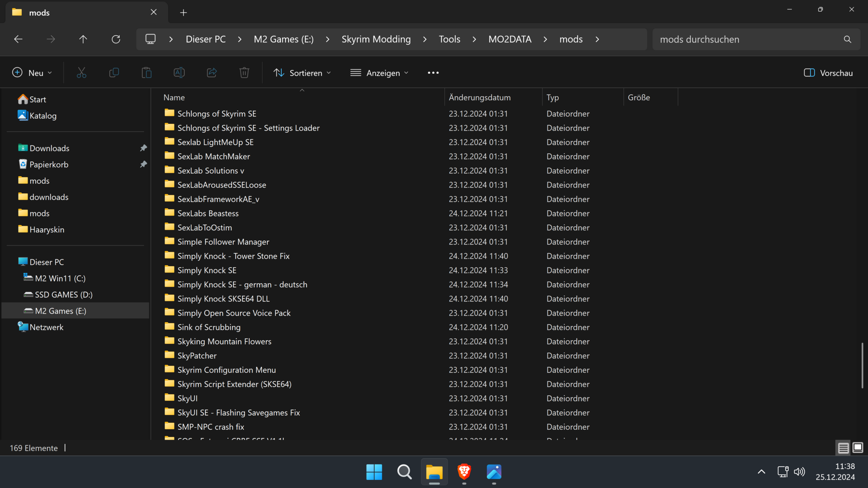Image resolution: width=868 pixels, height=488 pixels.
Task: Unpin Papierkorb from quick access
Action: [143, 164]
